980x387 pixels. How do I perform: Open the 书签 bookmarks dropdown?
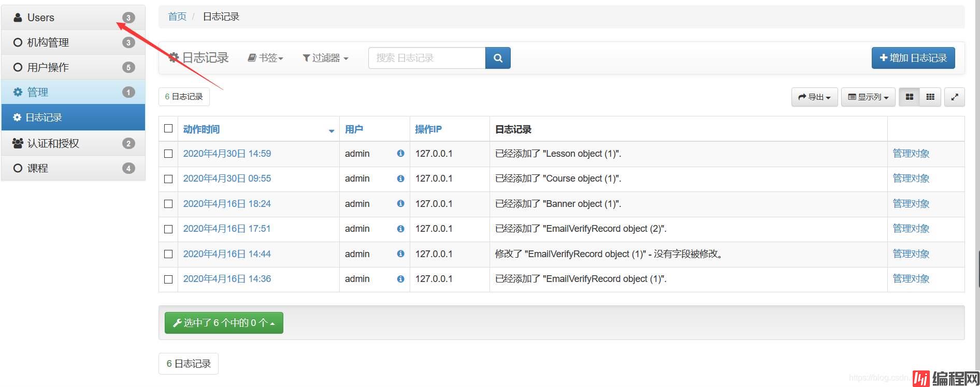[266, 58]
